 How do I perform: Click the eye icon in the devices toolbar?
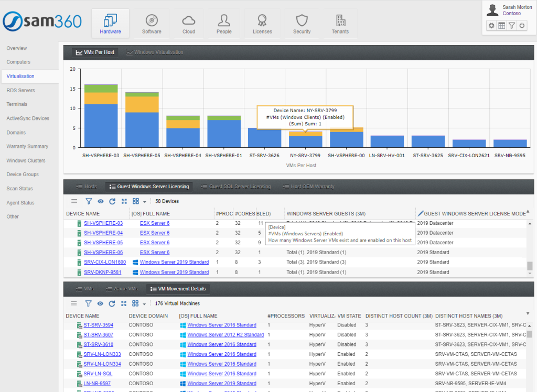tap(100, 201)
